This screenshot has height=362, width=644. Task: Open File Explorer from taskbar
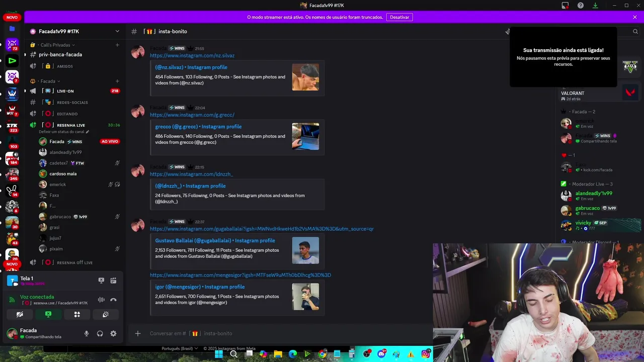pos(278,354)
